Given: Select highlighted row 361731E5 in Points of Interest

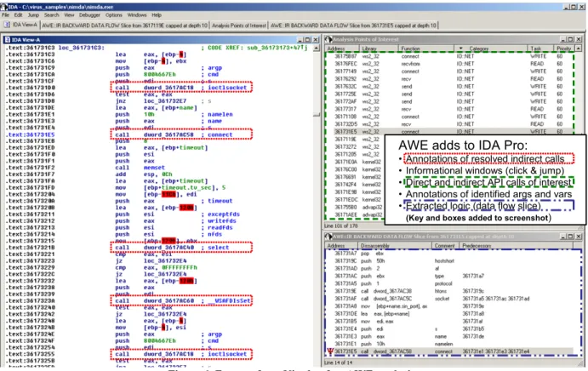Looking at the screenshot, I should pyautogui.click(x=449, y=132).
